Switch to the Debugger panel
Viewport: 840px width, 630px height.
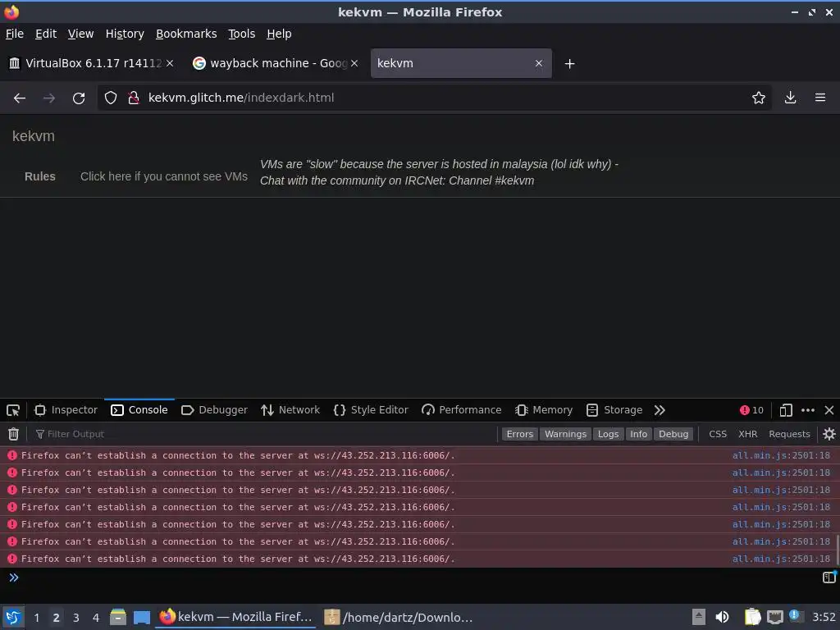(x=214, y=410)
